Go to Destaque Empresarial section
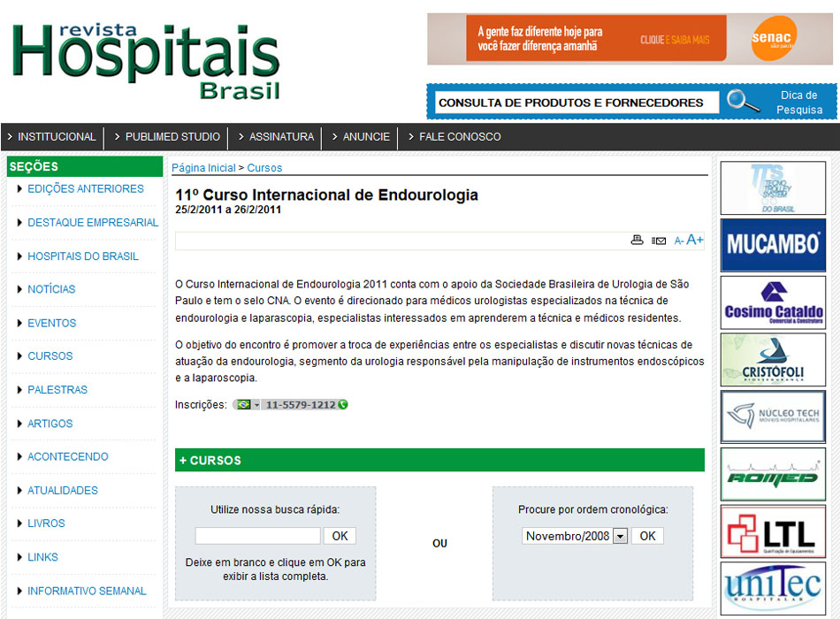840x619 pixels. point(93,223)
